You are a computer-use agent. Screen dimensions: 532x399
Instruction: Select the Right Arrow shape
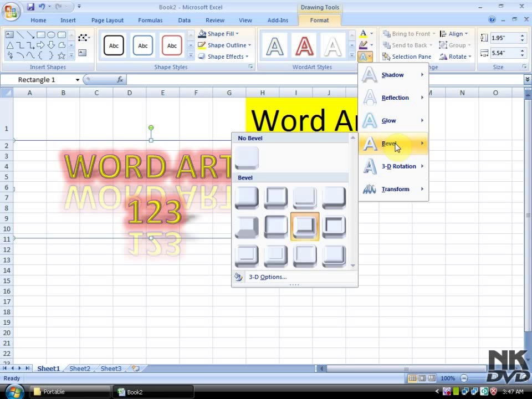(40, 45)
